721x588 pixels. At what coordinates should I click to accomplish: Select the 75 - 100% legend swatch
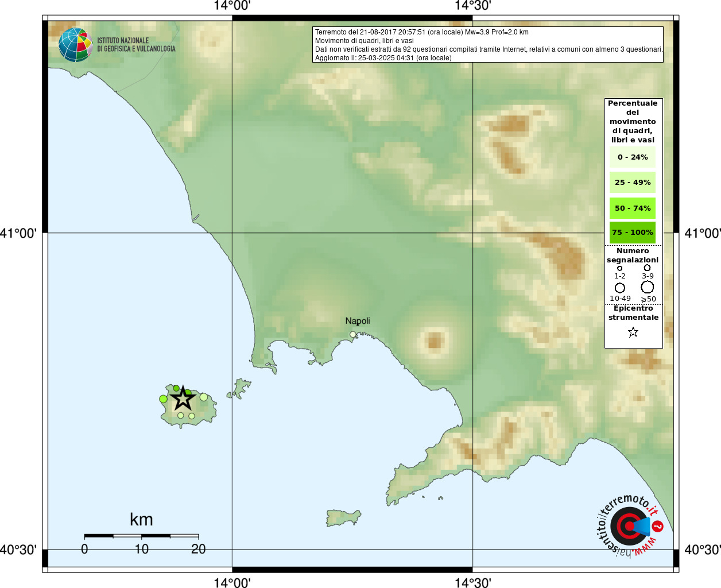pyautogui.click(x=633, y=233)
